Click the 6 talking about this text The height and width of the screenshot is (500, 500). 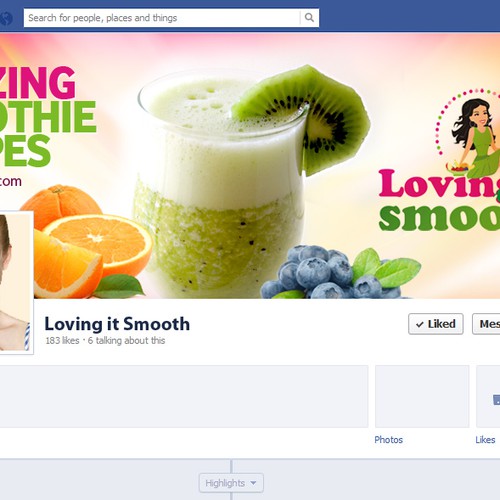[x=126, y=341]
